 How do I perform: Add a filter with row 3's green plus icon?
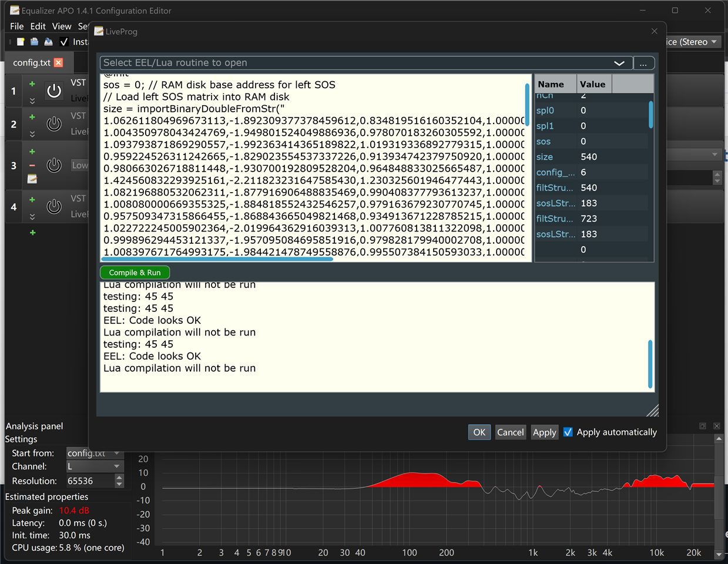[x=32, y=152]
